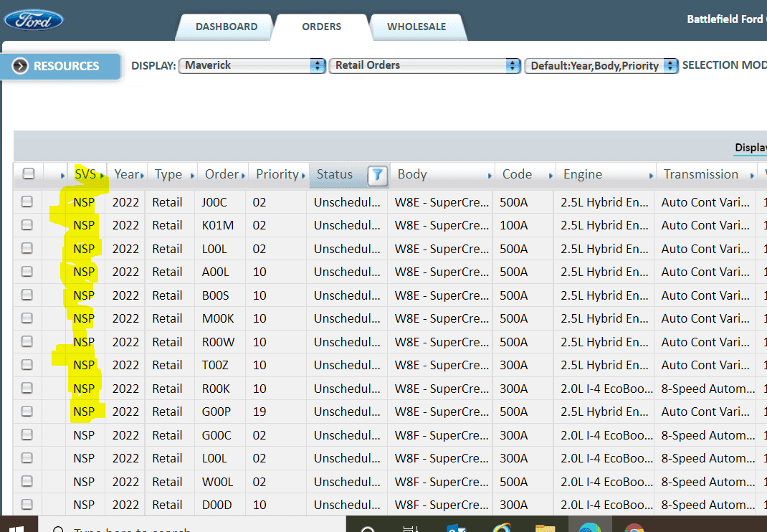This screenshot has width=767, height=532.
Task: Check the box for order B00S
Action: coord(27,295)
